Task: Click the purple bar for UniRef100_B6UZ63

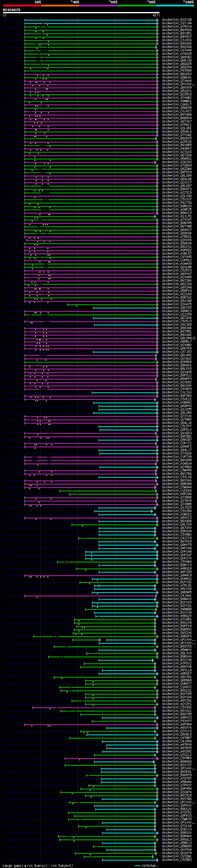Action: pyautogui.click(x=91, y=74)
